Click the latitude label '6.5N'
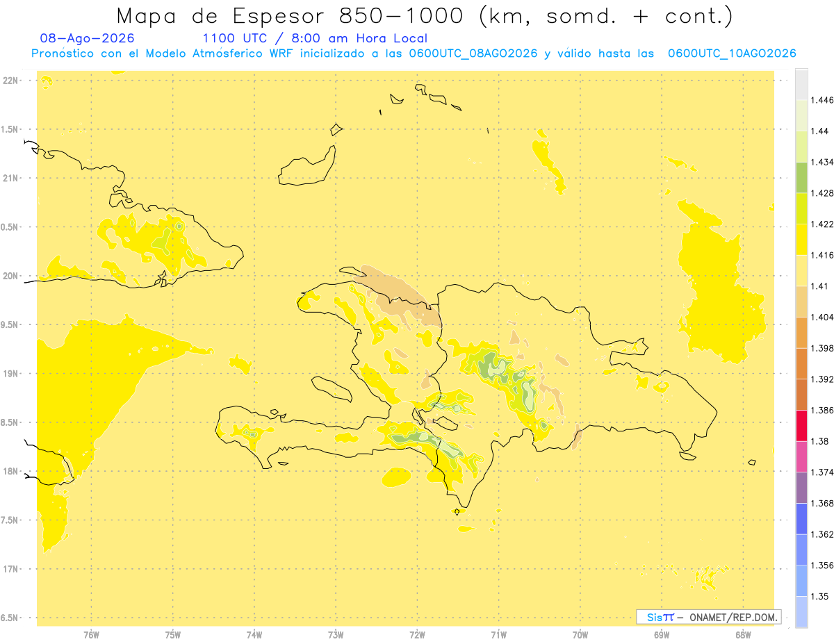The image size is (834, 644). pyautogui.click(x=10, y=618)
